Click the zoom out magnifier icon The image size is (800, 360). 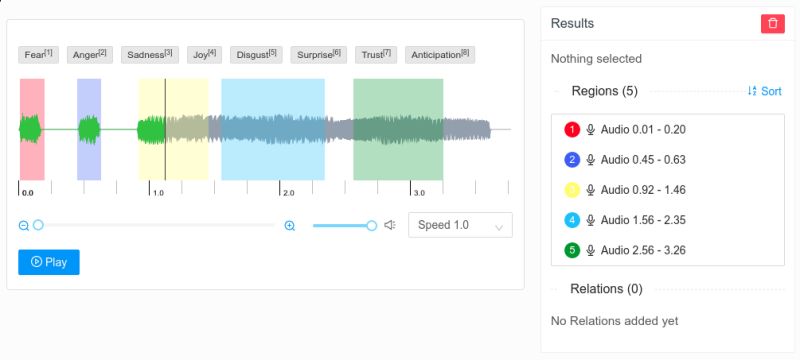(x=23, y=225)
